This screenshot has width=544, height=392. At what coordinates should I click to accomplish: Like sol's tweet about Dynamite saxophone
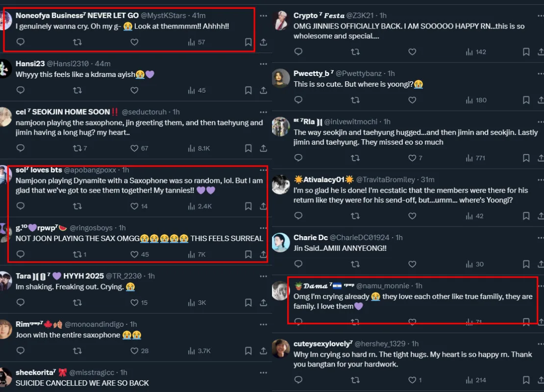click(x=134, y=206)
